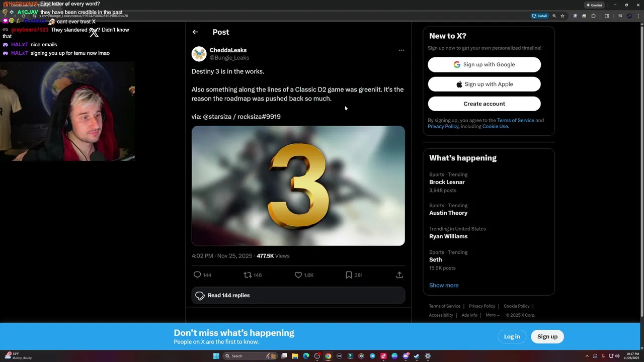Image resolution: width=644 pixels, height=362 pixels.
Task: Open the Windows Start button
Action: [216, 356]
